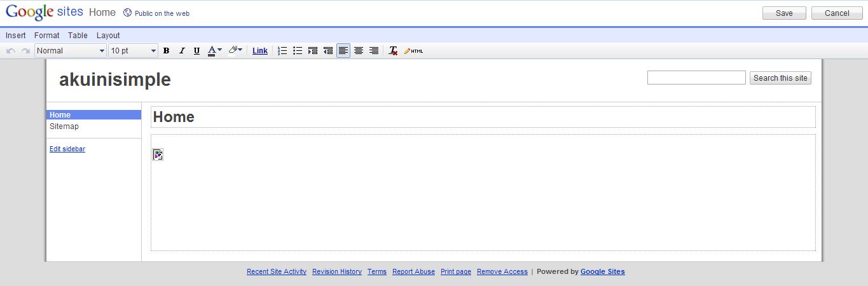
Task: Undo the last edit
Action: point(11,51)
